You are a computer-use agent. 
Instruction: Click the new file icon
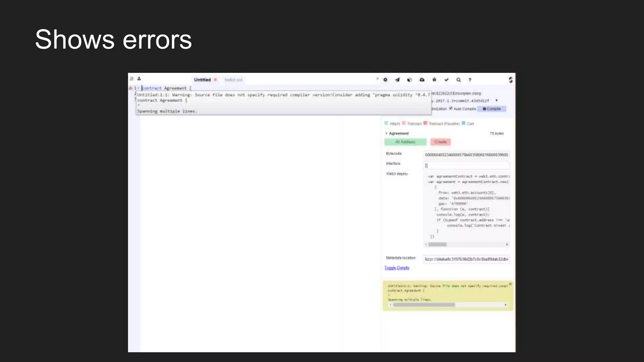tap(131, 79)
